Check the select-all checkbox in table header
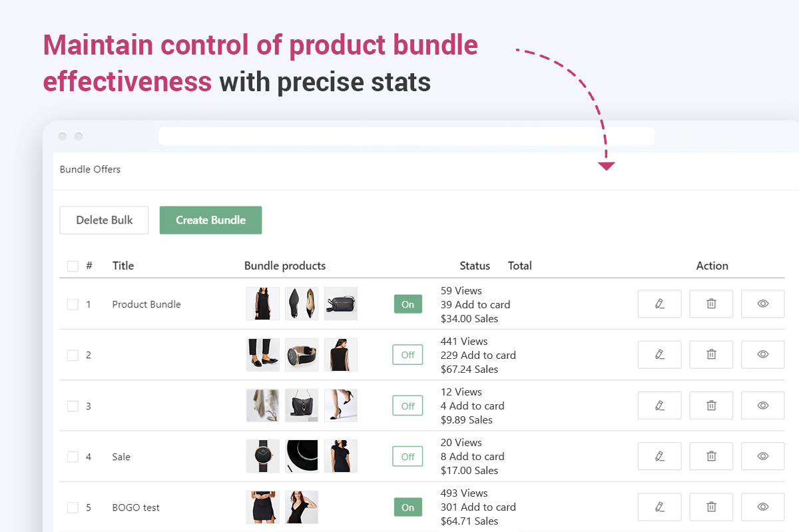The image size is (799, 532). pos(73,266)
